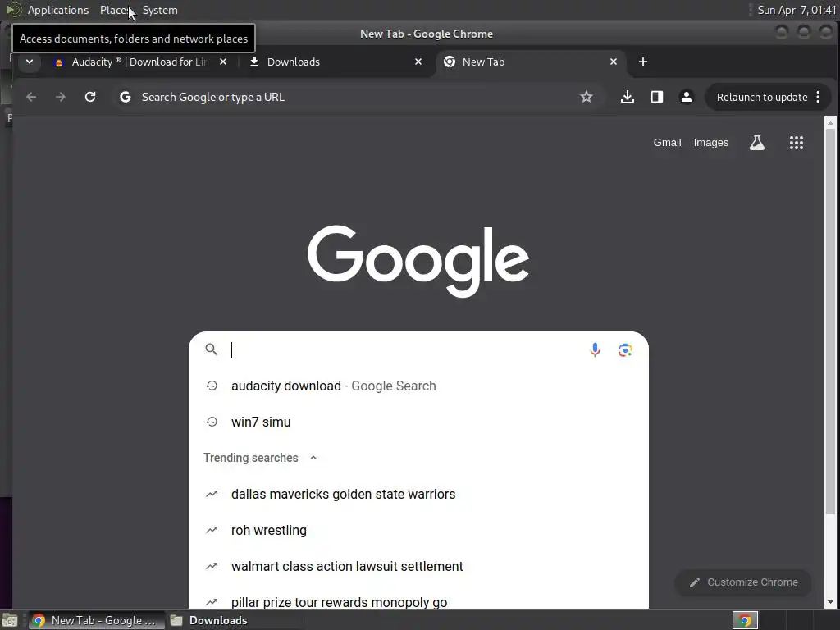The width and height of the screenshot is (840, 630).
Task: Click the magnifier icon in search box
Action: (212, 349)
